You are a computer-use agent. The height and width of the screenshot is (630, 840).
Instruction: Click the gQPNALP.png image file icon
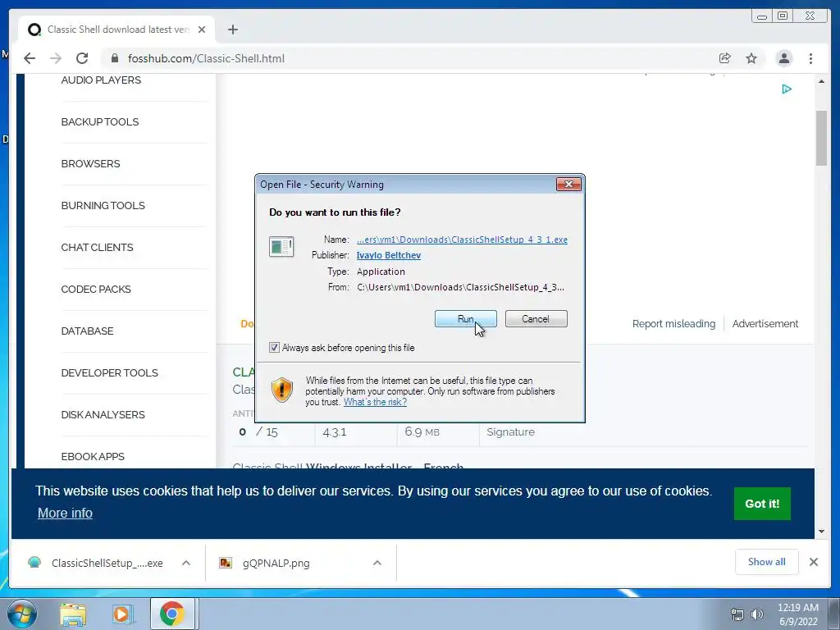click(x=226, y=563)
